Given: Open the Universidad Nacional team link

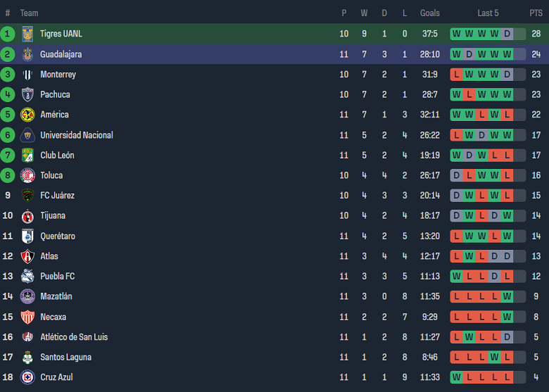Looking at the screenshot, I should point(77,135).
